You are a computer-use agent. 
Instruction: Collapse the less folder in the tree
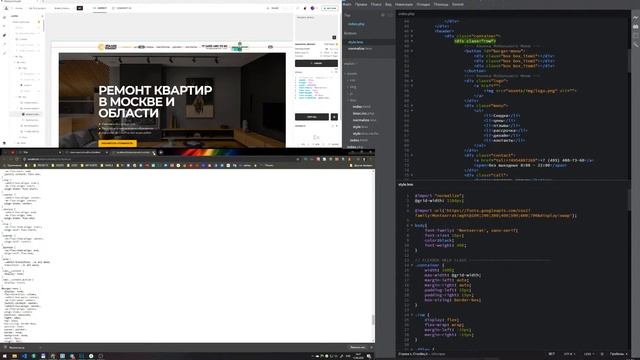[352, 100]
